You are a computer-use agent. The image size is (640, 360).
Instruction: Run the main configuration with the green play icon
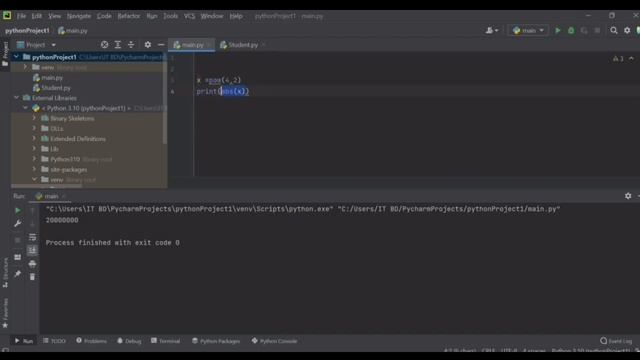(x=558, y=31)
